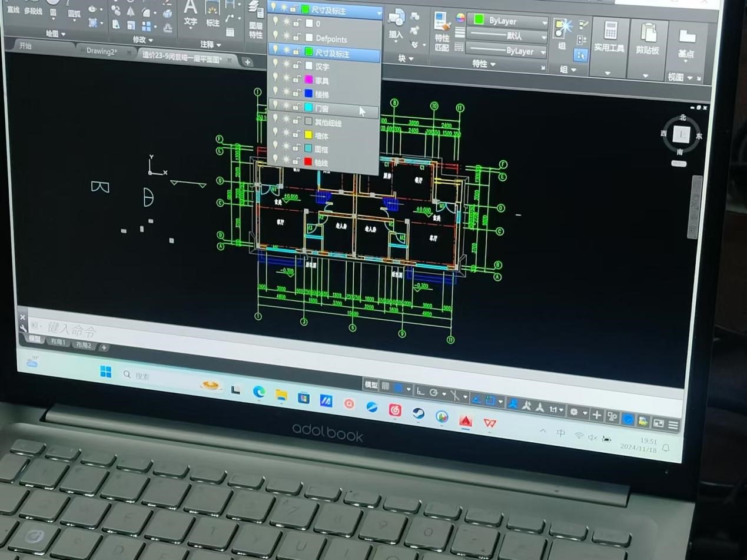Toggle grid display in status bar

[x=386, y=387]
